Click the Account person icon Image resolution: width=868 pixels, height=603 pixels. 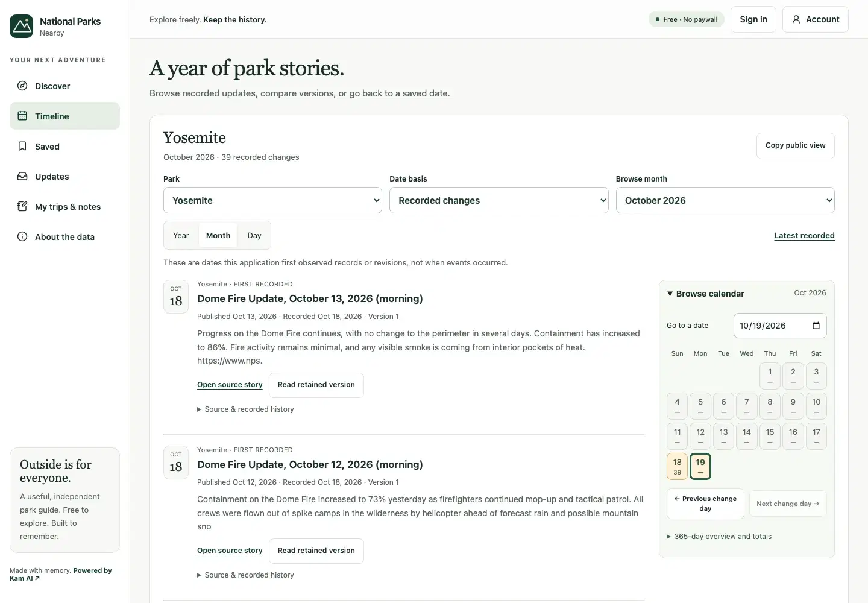[x=796, y=19]
